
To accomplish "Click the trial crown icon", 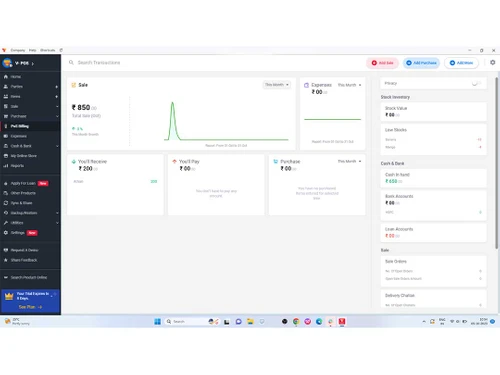I will tap(9, 296).
